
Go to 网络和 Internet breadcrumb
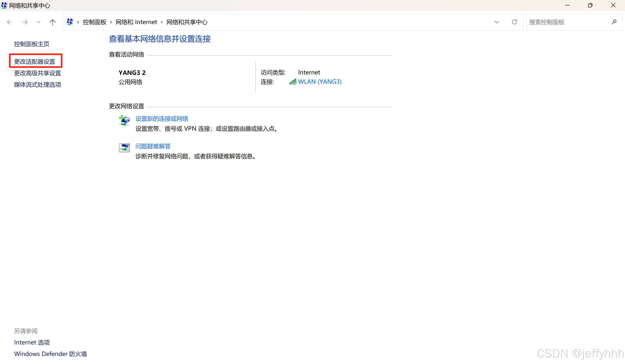136,22
